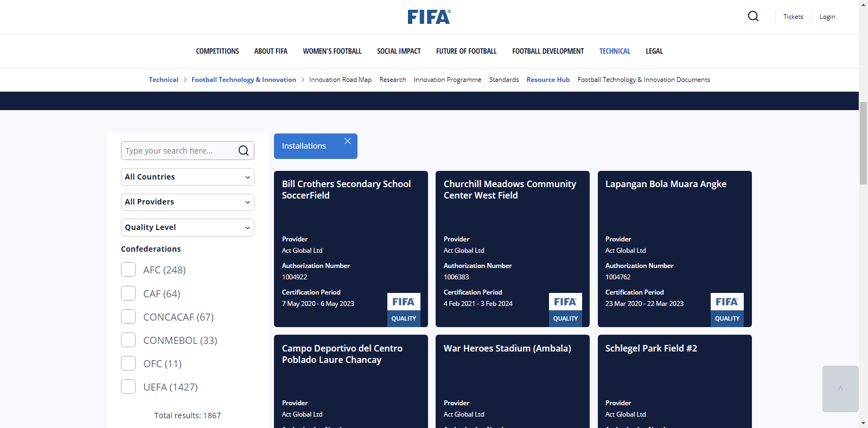Open the Competitions menu
The height and width of the screenshot is (428, 868).
point(217,51)
